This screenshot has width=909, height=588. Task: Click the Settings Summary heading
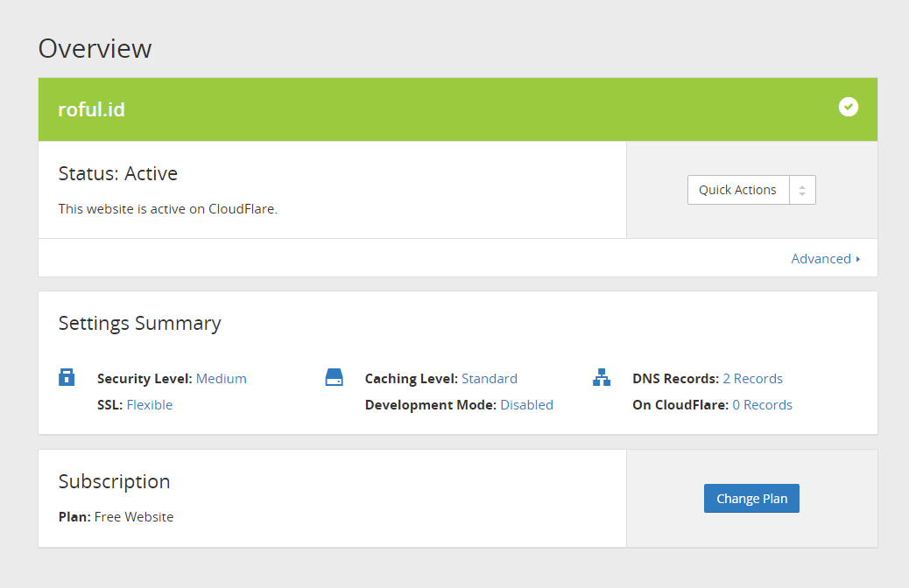[x=139, y=324]
